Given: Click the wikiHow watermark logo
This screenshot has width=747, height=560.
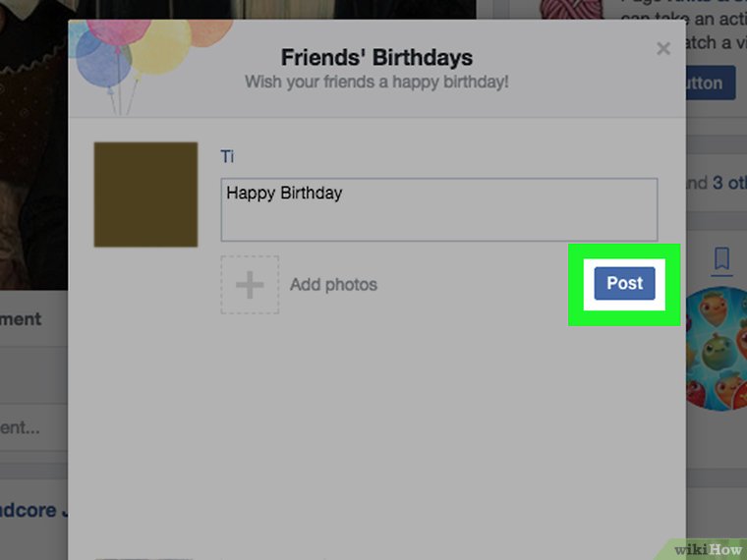Looking at the screenshot, I should coord(708,547).
